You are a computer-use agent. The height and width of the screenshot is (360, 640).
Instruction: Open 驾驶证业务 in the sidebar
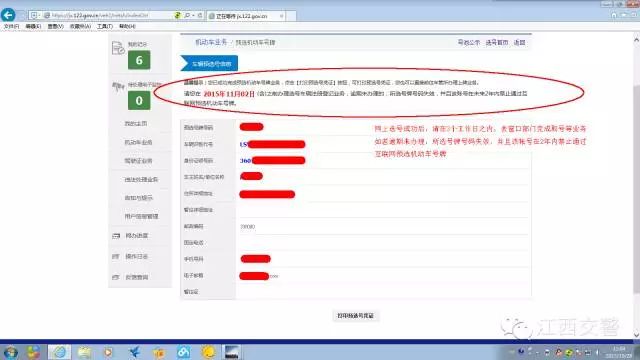tap(138, 161)
